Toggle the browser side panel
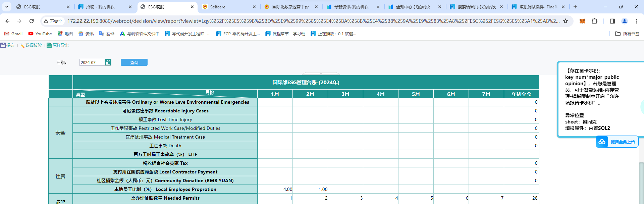This screenshot has width=644, height=204. (x=612, y=21)
